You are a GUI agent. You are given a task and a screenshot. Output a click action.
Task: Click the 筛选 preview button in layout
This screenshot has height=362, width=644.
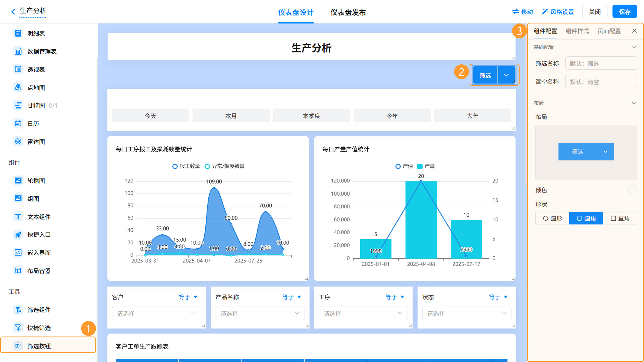pos(577,151)
